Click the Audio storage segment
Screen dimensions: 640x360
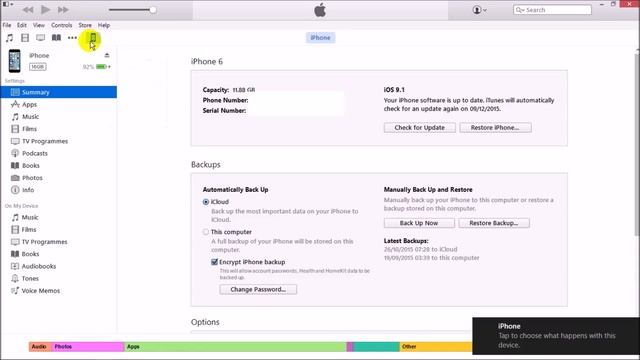(40, 347)
